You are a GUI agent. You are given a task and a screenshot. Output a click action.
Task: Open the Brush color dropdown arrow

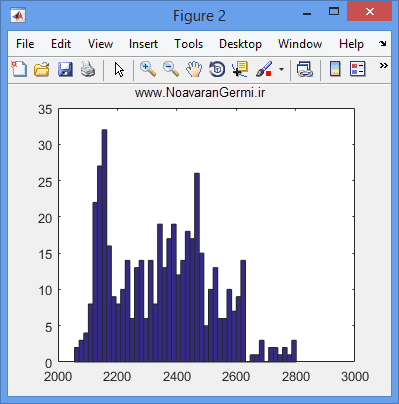pyautogui.click(x=282, y=69)
